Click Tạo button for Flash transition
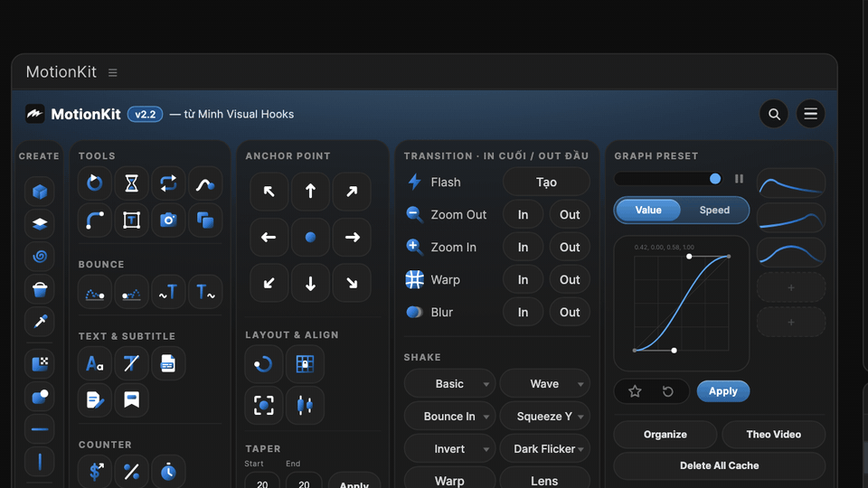Screen dimensions: 868x488 [546, 182]
